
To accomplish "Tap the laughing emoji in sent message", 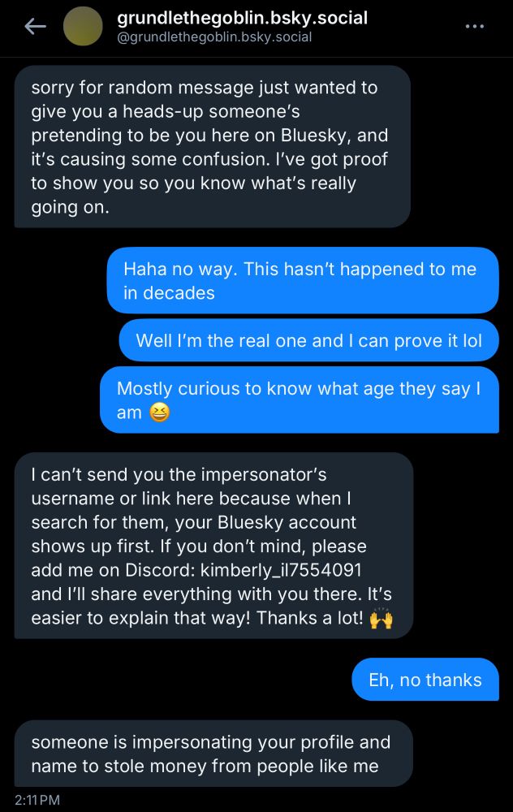I will tap(159, 412).
